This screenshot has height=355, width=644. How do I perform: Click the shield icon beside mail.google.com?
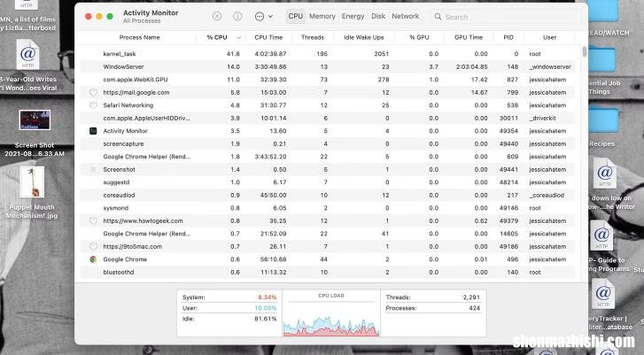point(93,92)
